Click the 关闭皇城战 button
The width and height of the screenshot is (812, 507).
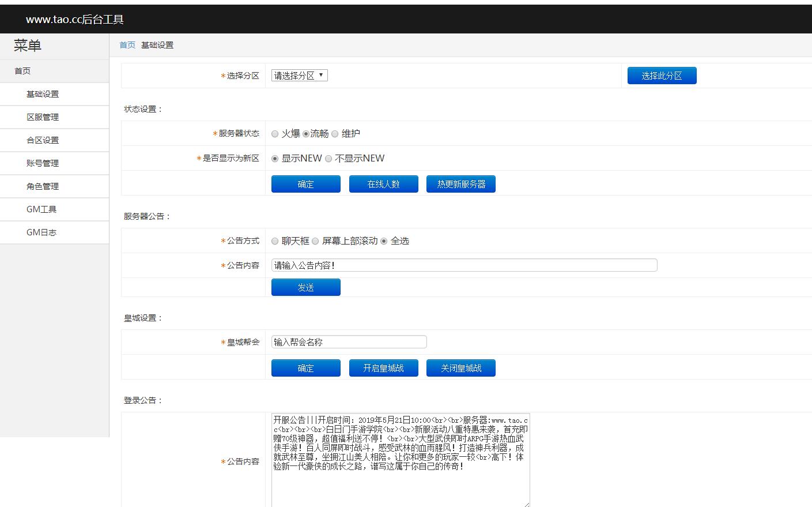[x=460, y=368]
